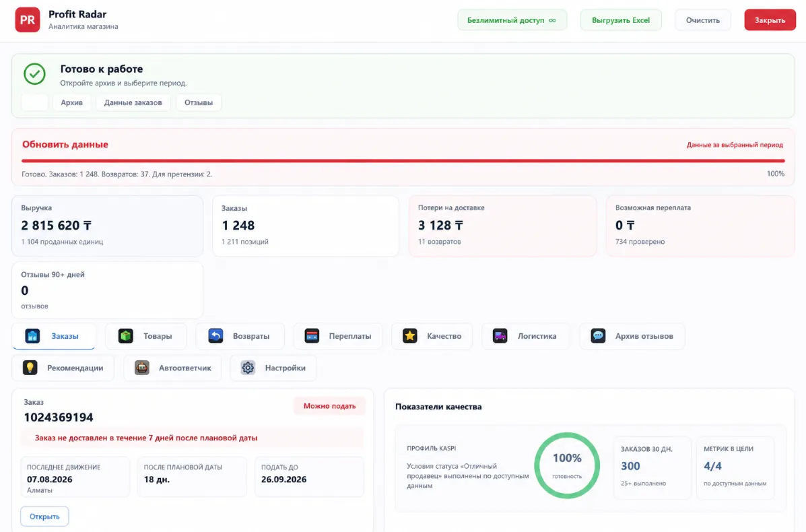Export data with Выгрузить Excel

[x=620, y=20]
